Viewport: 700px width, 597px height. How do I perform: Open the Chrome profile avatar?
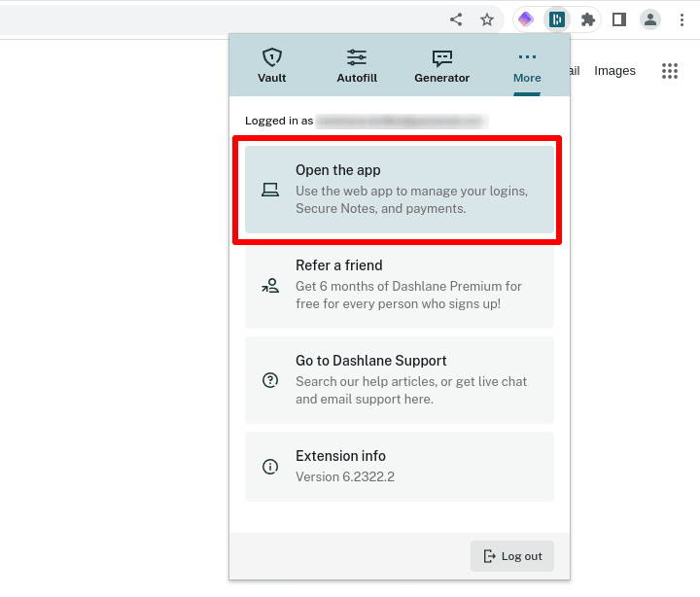click(x=650, y=19)
